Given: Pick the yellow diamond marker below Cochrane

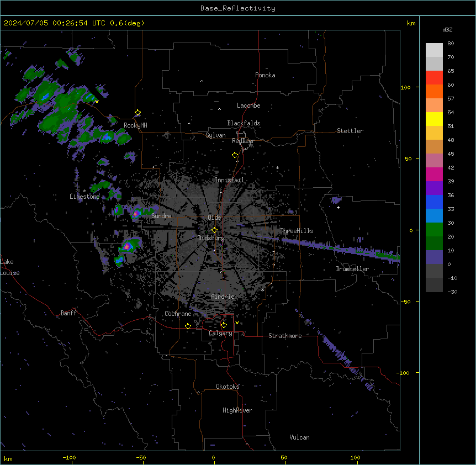Looking at the screenshot, I should [x=188, y=326].
